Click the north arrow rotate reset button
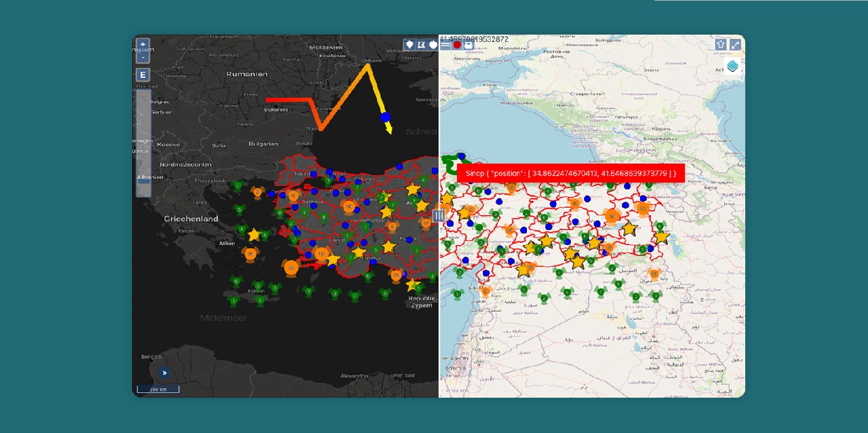The height and width of the screenshot is (433, 868). click(x=721, y=45)
